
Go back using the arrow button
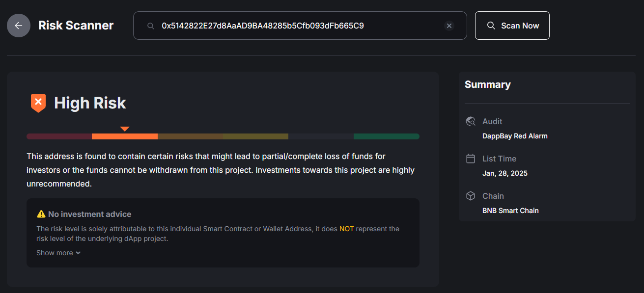pos(19,26)
